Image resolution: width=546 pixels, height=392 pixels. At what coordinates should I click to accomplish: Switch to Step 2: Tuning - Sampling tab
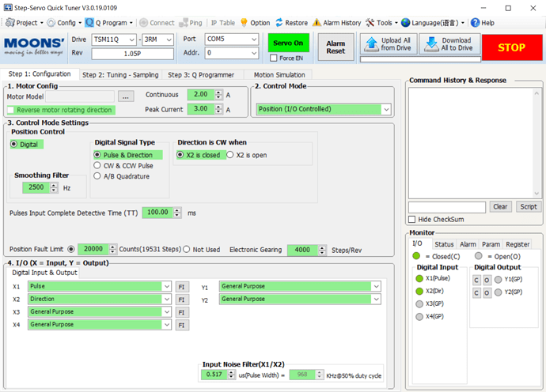(x=120, y=75)
